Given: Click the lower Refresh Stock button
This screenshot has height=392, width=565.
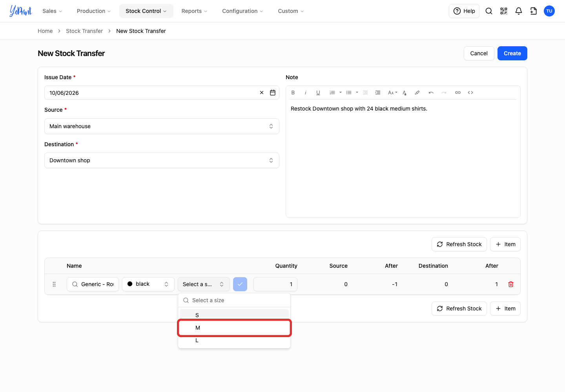Looking at the screenshot, I should point(459,309).
